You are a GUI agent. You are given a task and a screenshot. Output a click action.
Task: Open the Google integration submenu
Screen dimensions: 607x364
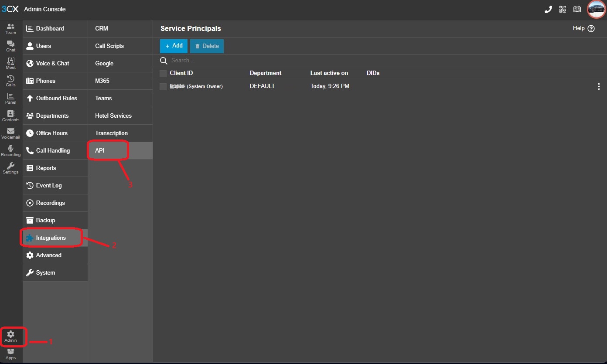coord(120,63)
